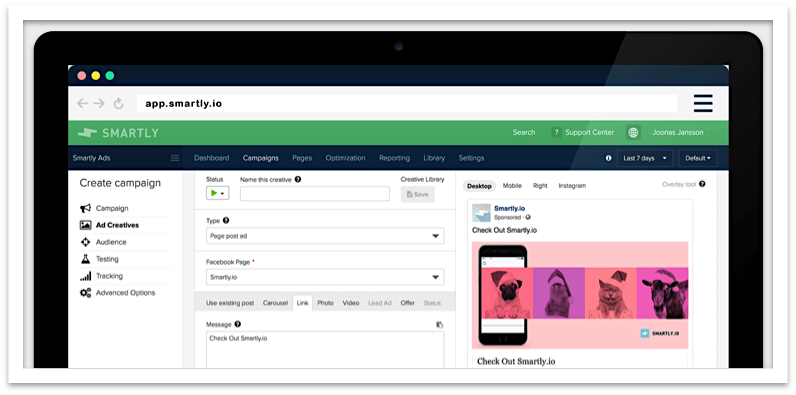Screen dimensions: 796x395
Task: Open the browser hamburger menu
Action: (x=703, y=104)
